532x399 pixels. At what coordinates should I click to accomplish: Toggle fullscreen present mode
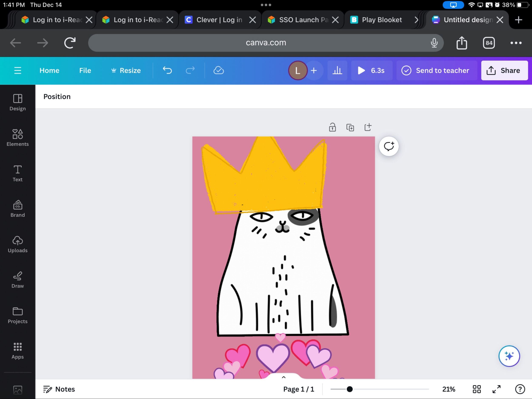click(x=496, y=389)
